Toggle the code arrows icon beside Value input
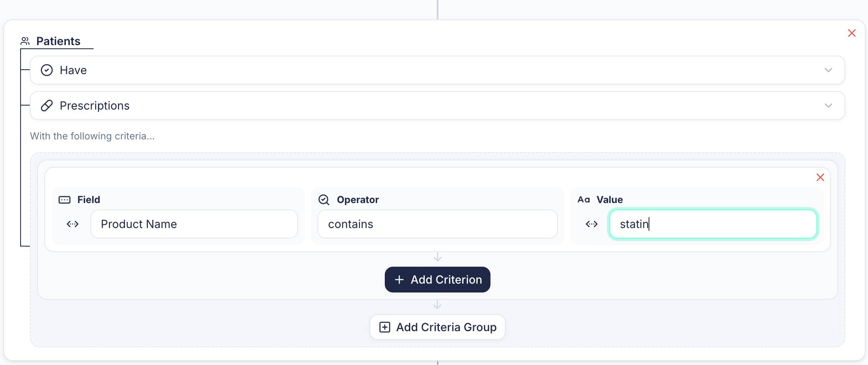The image size is (868, 365). [x=592, y=224]
